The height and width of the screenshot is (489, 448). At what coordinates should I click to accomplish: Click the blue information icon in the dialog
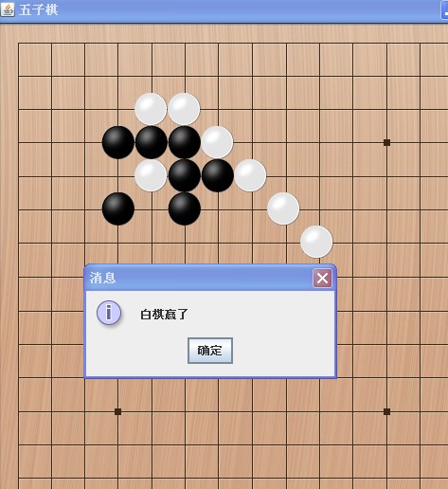coord(109,313)
